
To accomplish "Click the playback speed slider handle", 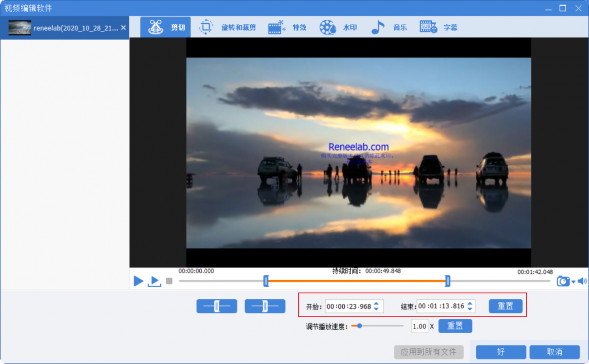I will tap(359, 326).
